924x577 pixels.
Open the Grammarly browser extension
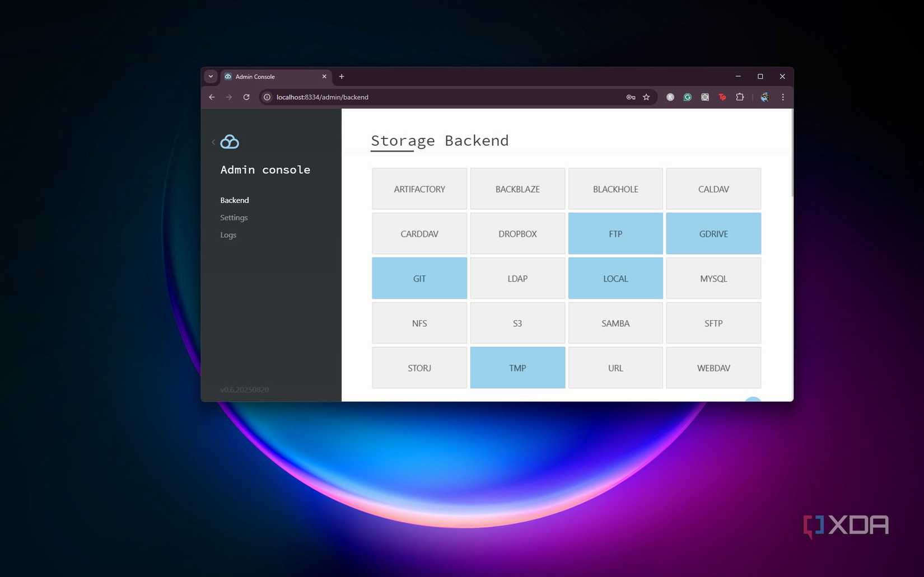(688, 97)
